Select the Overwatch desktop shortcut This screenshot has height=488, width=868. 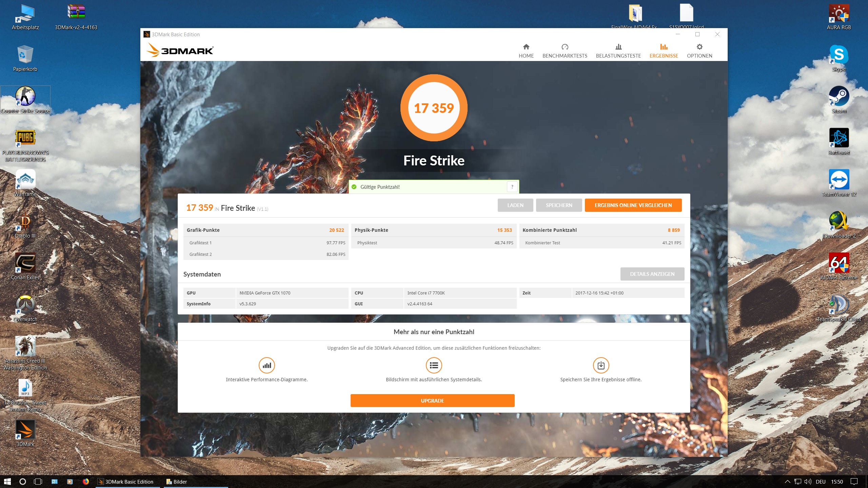[25, 305]
